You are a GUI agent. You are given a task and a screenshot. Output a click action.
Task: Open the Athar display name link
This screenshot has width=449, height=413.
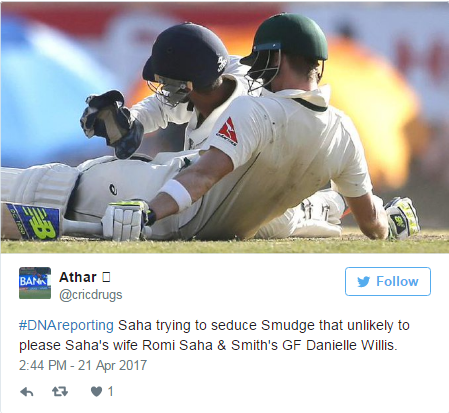[x=78, y=277]
